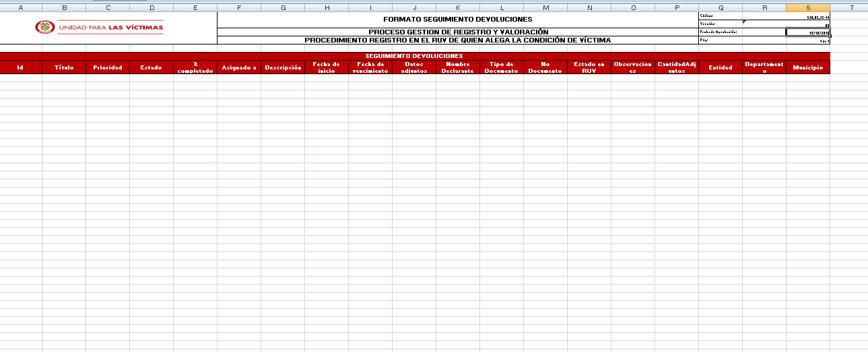868x352 pixels.
Task: Select column H header
Action: pos(327,7)
